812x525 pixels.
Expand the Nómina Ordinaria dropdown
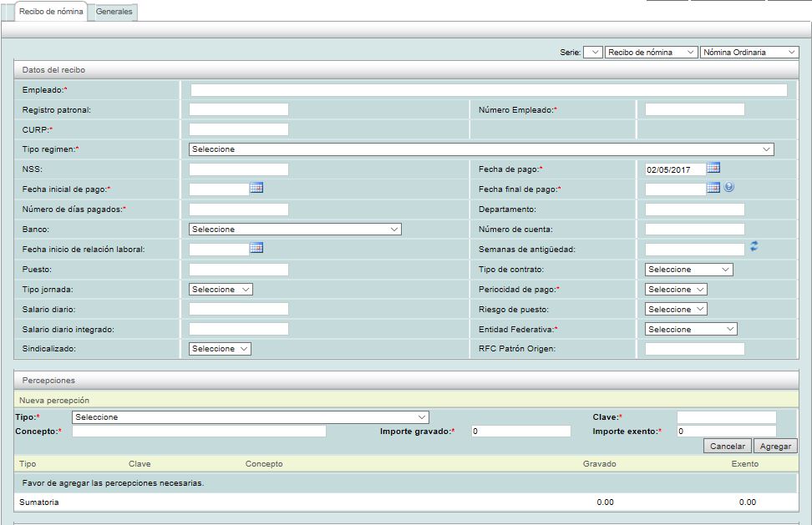tap(749, 52)
